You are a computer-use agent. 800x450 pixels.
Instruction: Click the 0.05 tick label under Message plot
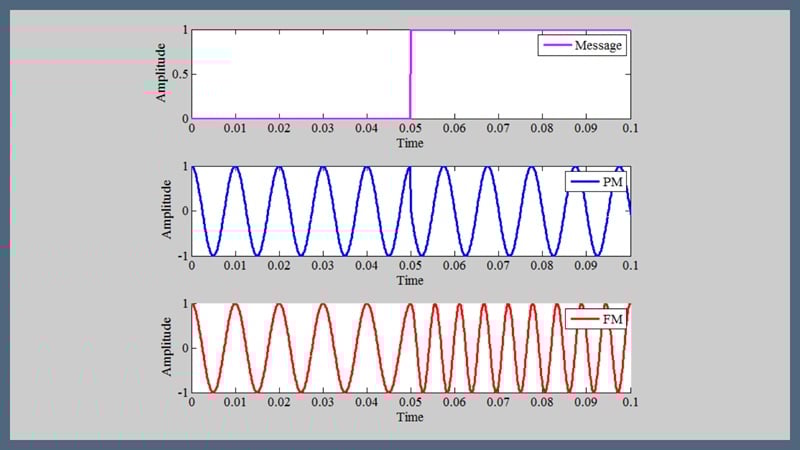click(x=410, y=130)
